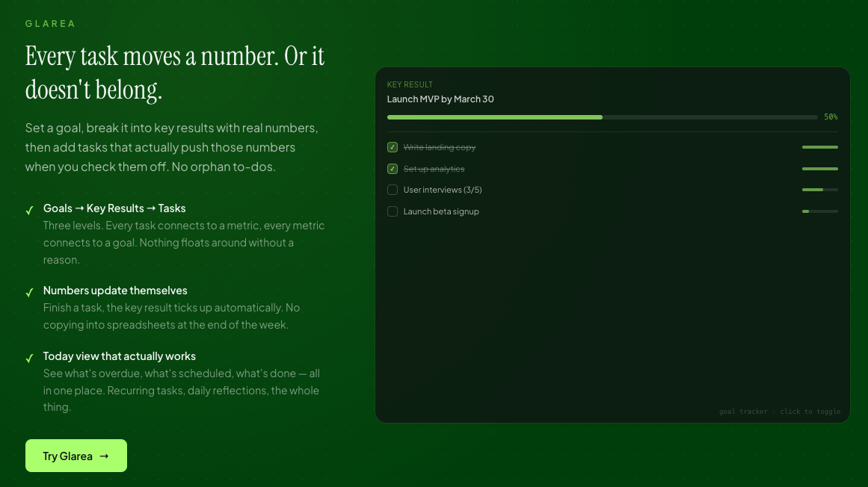Viewport: 868px width, 487px height.
Task: Click the checkmark icon beside Goals → Key Results
Action: [x=30, y=210]
